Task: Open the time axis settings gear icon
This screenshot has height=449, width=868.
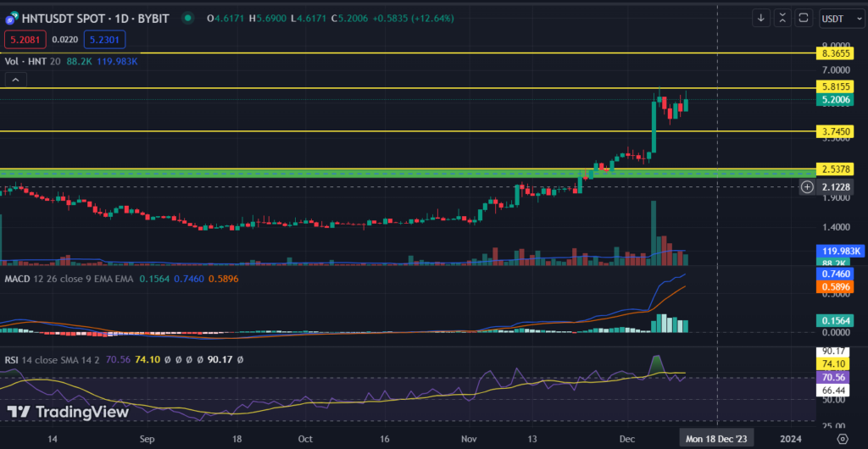Action: [842, 439]
